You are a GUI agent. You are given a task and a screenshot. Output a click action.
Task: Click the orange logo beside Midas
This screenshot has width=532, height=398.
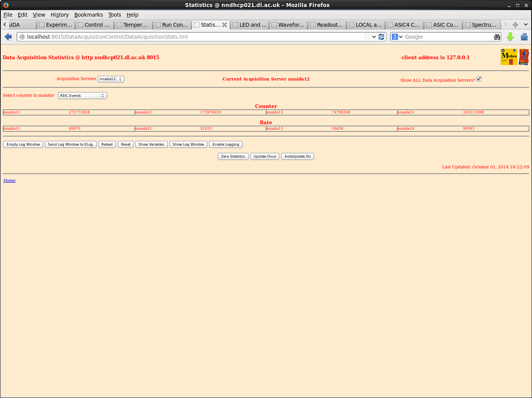point(524,57)
